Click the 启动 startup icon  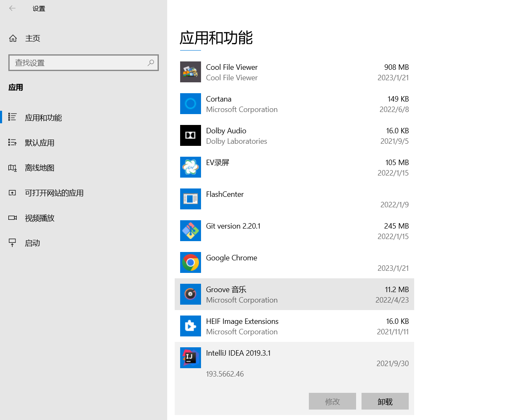click(13, 243)
